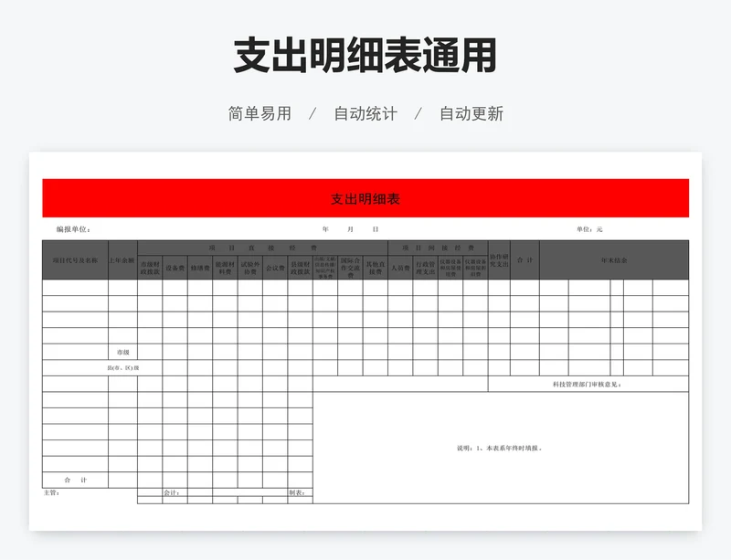Select the 人员费 column header
731x560 pixels.
[x=400, y=268]
